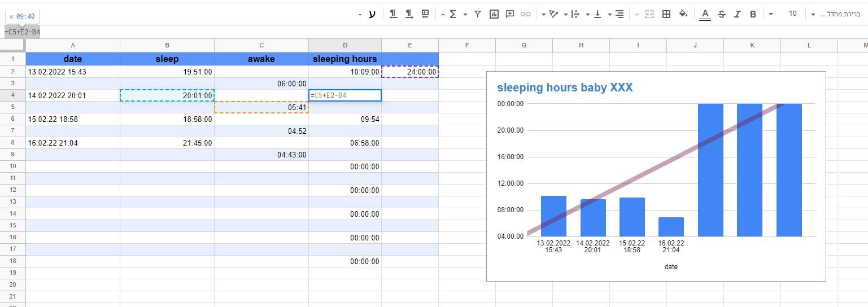868x307 pixels.
Task: Expand the text rotation dropdown arrow
Action: pos(543,15)
